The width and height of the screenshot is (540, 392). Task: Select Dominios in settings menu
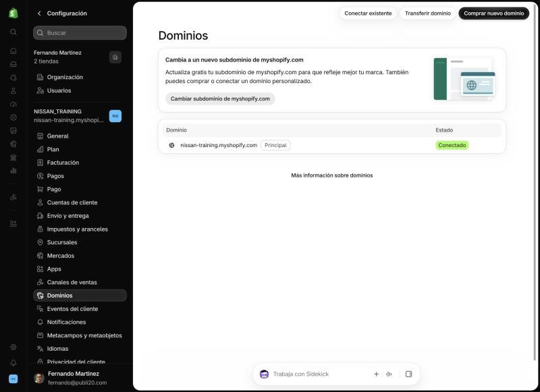coord(80,296)
